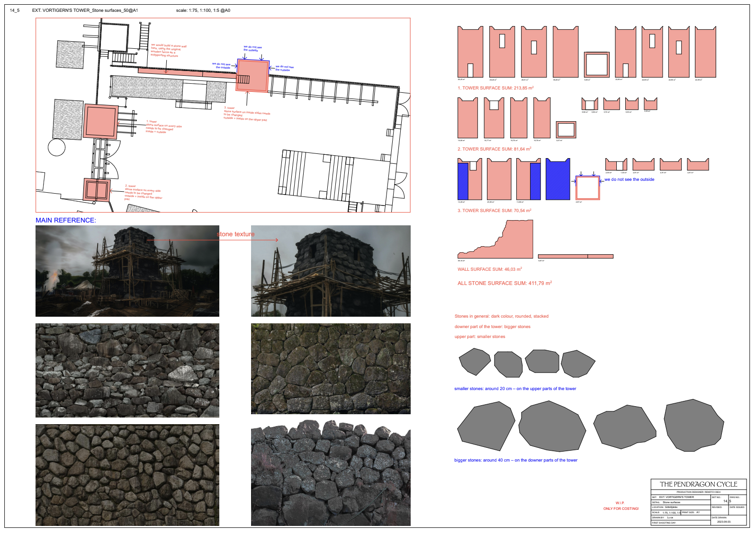The width and height of the screenshot is (756, 534).
Task: Open the close-up tower photo under 'stone texture'
Action: (x=331, y=271)
